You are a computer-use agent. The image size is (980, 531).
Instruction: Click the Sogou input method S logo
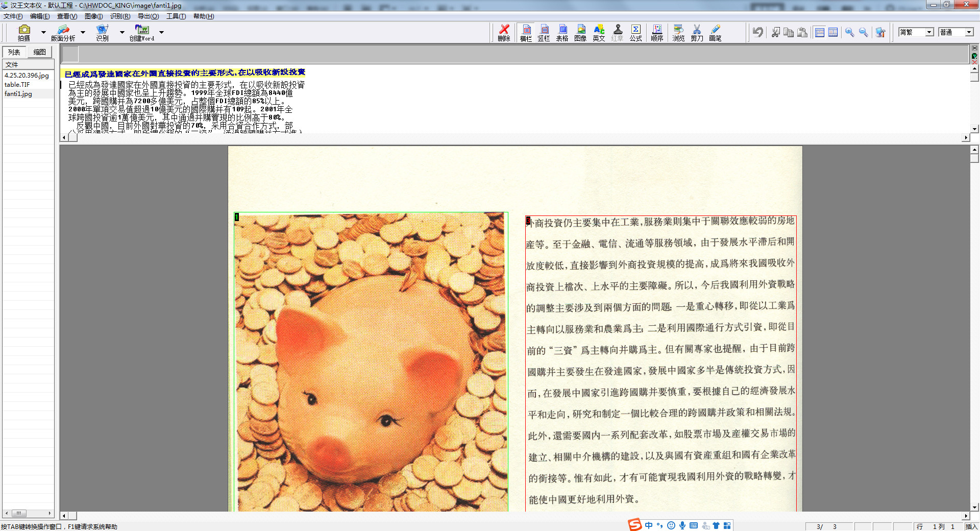click(634, 525)
